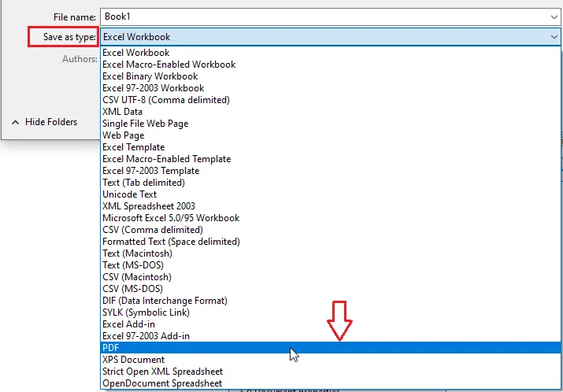Pick Excel Binary Workbook format

coord(331,76)
